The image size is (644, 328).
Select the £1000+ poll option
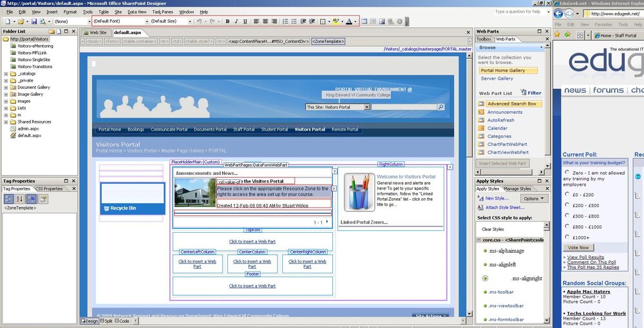(567, 237)
